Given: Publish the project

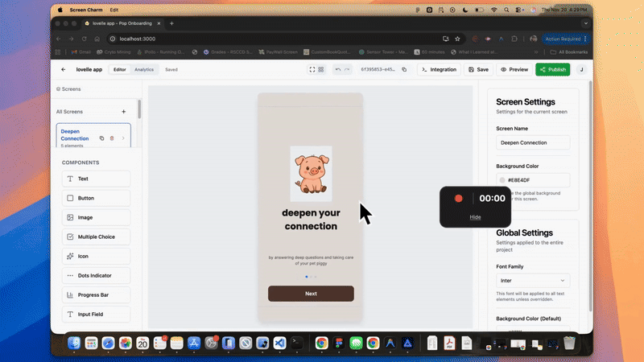Looking at the screenshot, I should [x=553, y=69].
